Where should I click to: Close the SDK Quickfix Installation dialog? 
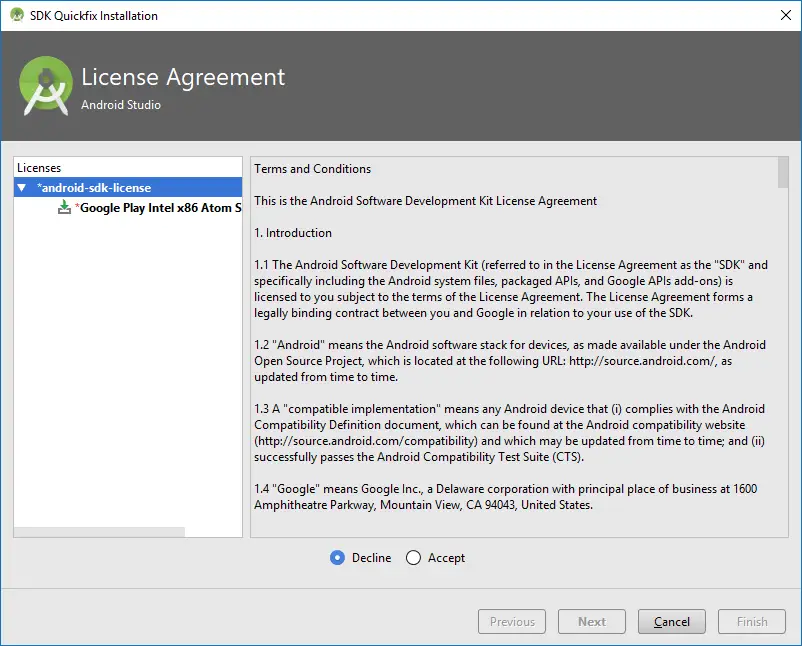[x=786, y=15]
